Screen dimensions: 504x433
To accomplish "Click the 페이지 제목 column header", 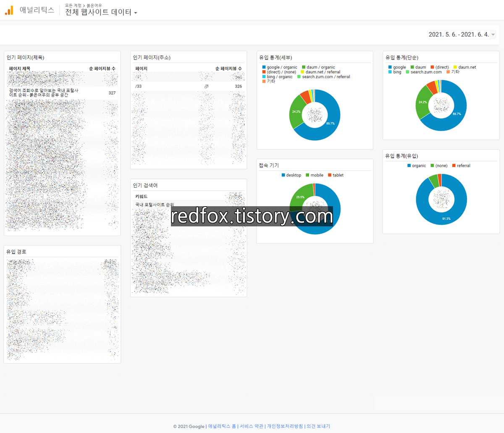I will click(x=20, y=68).
